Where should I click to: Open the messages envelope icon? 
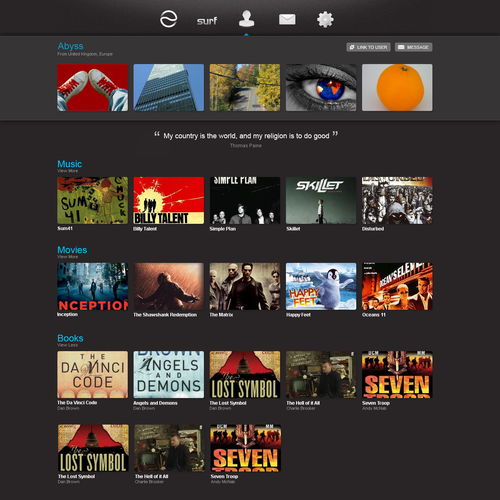pyautogui.click(x=287, y=19)
